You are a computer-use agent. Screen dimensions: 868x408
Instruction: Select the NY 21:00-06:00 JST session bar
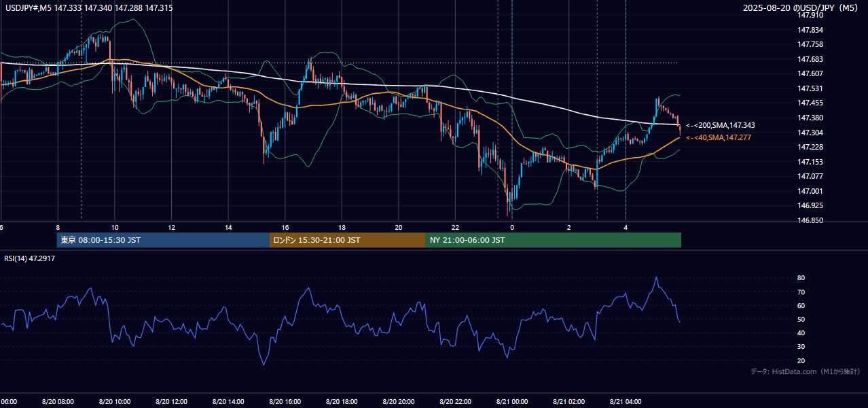click(554, 240)
